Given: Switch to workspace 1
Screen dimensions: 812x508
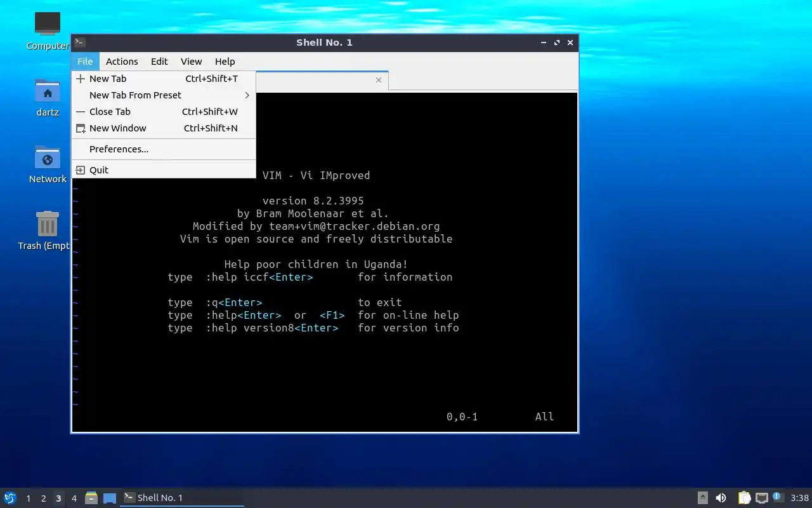Looking at the screenshot, I should point(28,498).
